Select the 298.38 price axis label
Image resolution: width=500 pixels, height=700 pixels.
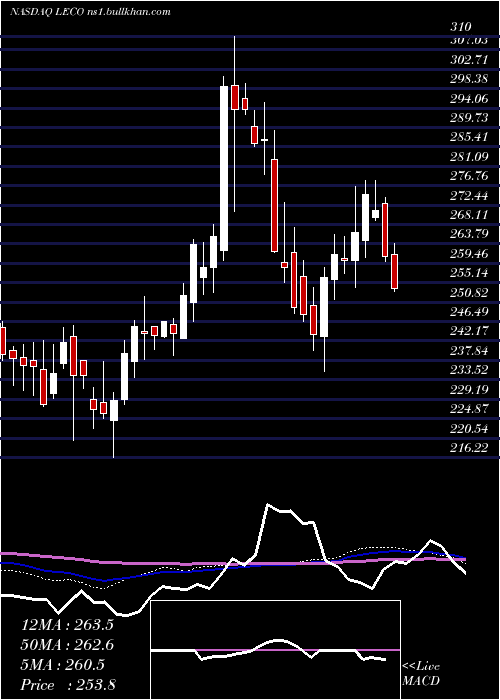[x=468, y=79]
